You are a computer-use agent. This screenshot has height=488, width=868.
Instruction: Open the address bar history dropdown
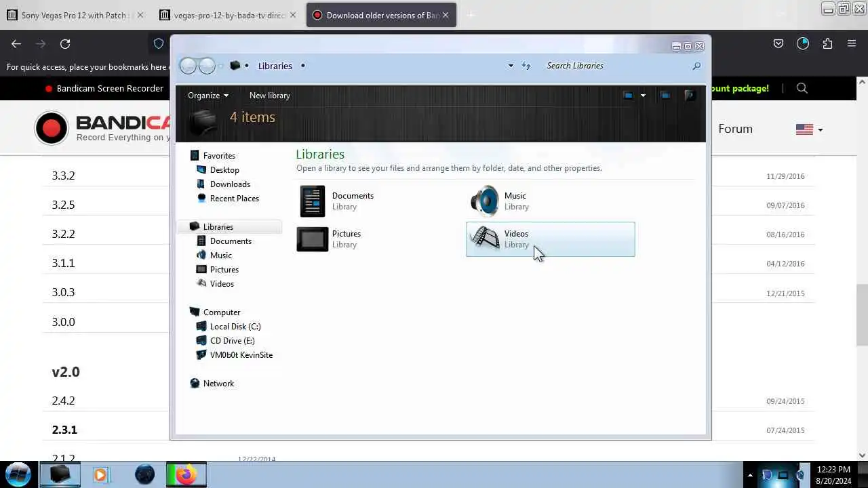point(511,66)
